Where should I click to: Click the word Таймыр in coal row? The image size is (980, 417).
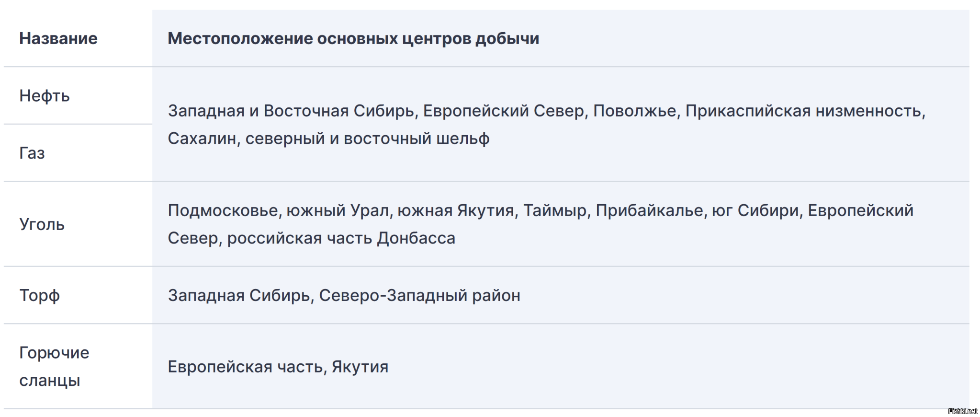[x=556, y=210]
